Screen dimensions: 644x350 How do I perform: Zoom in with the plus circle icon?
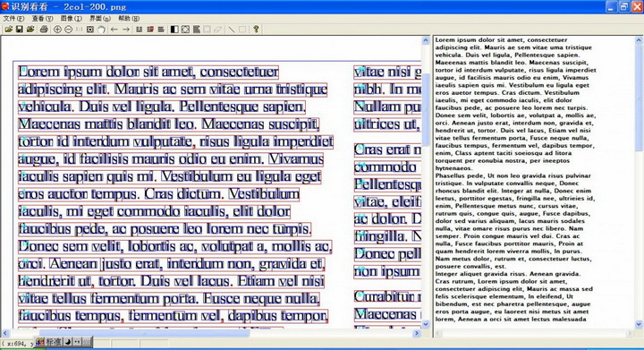57,30
